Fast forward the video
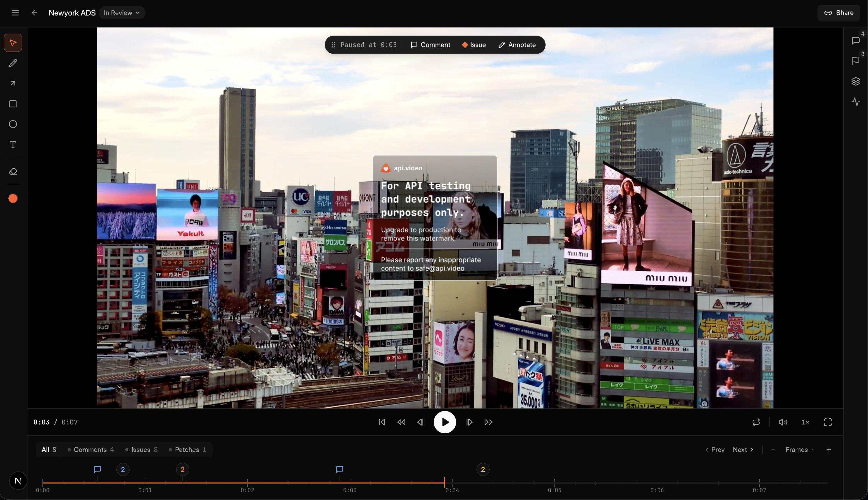The image size is (868, 500). [489, 422]
